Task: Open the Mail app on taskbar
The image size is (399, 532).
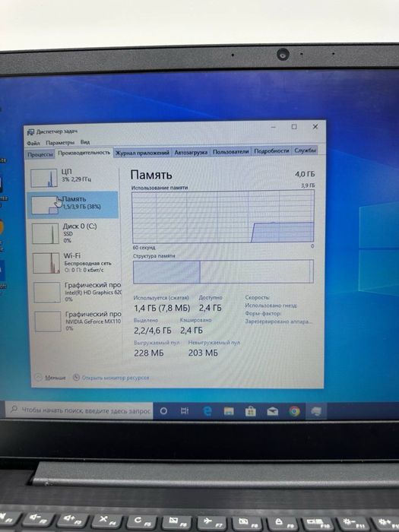Action: pyautogui.click(x=272, y=411)
